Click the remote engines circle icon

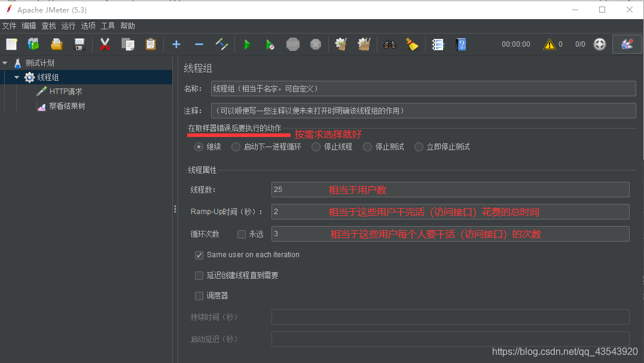click(600, 44)
